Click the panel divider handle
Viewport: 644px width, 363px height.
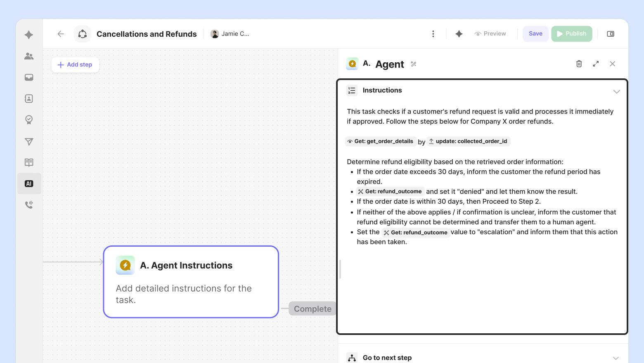pyautogui.click(x=340, y=269)
